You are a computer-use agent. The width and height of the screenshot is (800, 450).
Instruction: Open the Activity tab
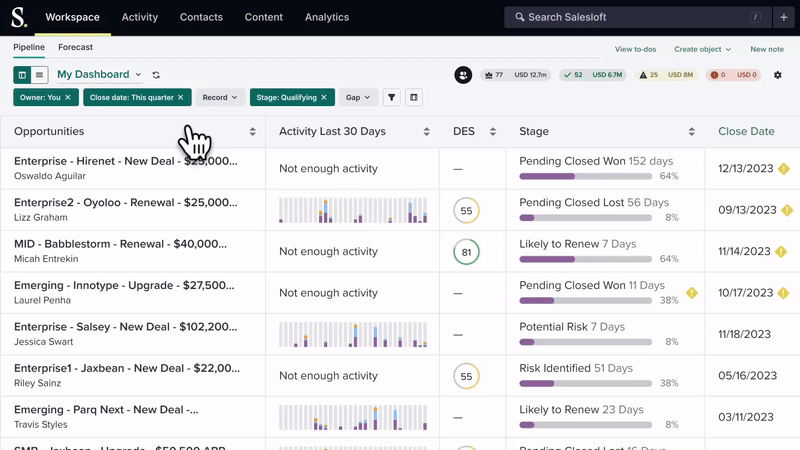(140, 17)
